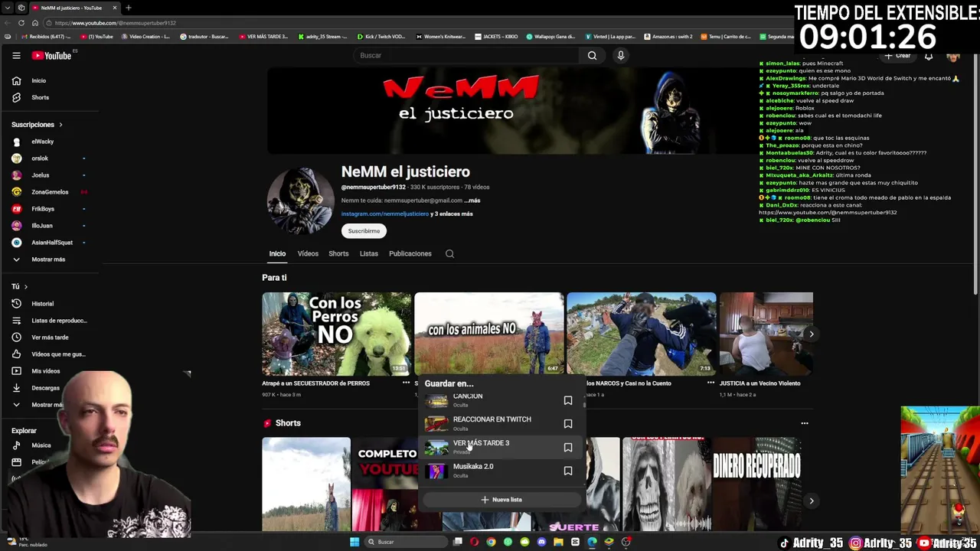Switch to the Vídeos channel tab

coord(308,253)
